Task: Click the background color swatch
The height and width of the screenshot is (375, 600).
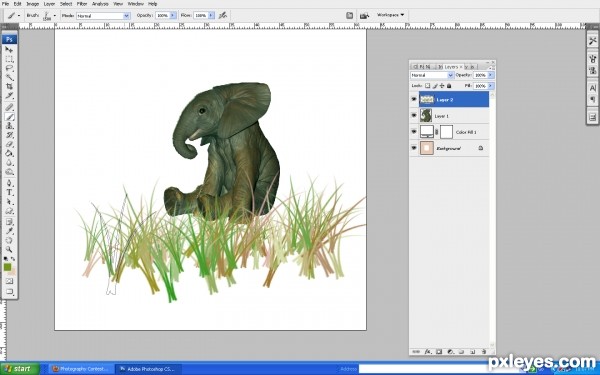Action: (x=12, y=272)
